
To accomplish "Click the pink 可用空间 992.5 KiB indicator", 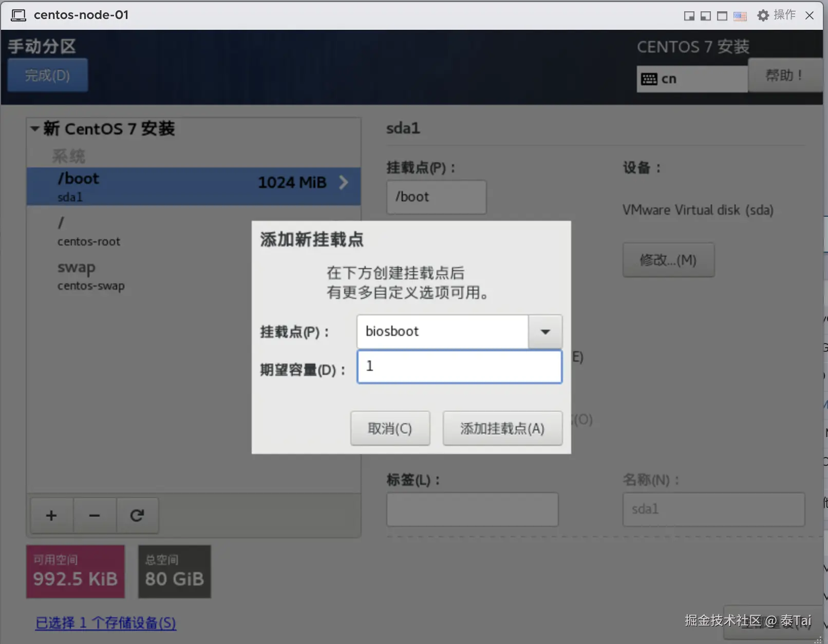I will [75, 571].
